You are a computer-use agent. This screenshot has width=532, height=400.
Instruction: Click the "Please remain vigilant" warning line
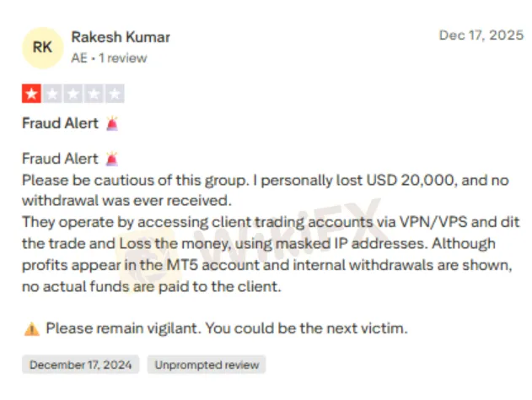pyautogui.click(x=227, y=328)
